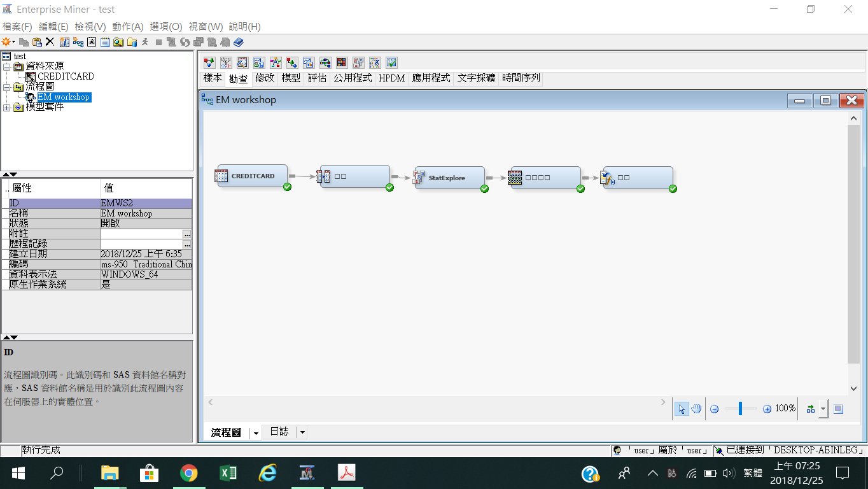Click the Paste clipboard icon
Viewport: 868px width, 489px height.
(x=37, y=42)
